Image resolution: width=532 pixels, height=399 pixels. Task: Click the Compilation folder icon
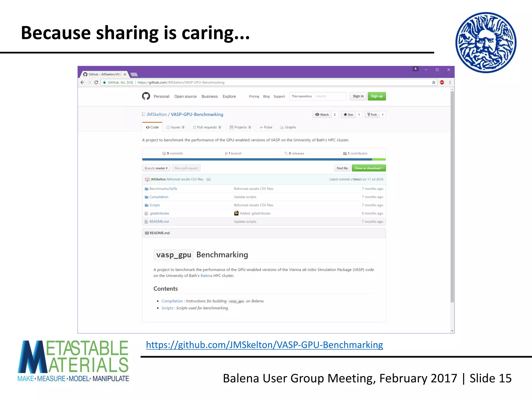[x=147, y=197]
